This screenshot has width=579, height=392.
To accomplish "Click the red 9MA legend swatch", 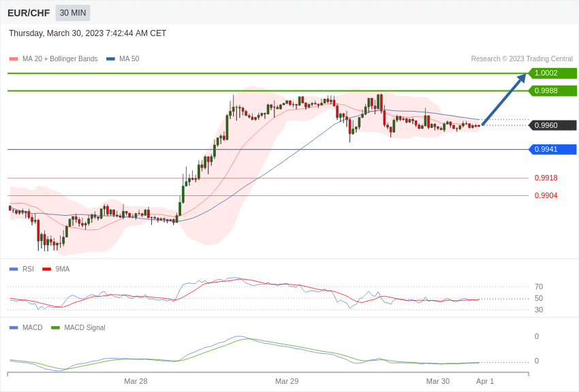I will 47,269.
